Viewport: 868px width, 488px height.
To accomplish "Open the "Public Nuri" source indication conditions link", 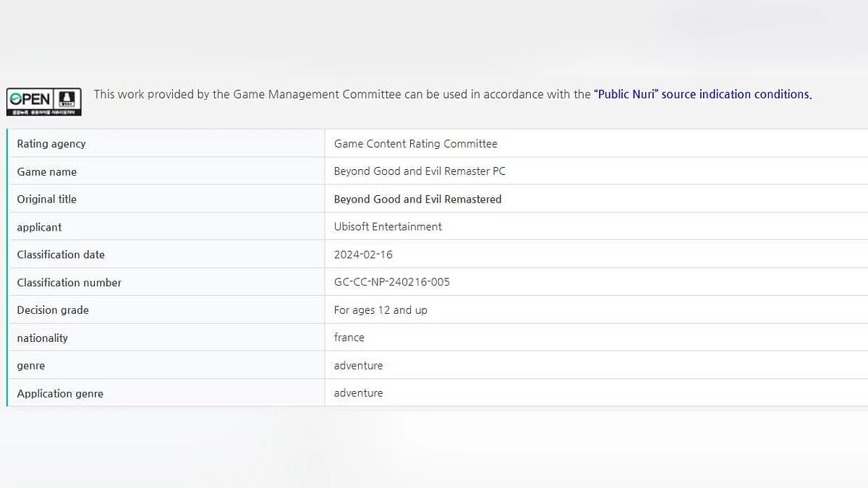I will click(702, 94).
